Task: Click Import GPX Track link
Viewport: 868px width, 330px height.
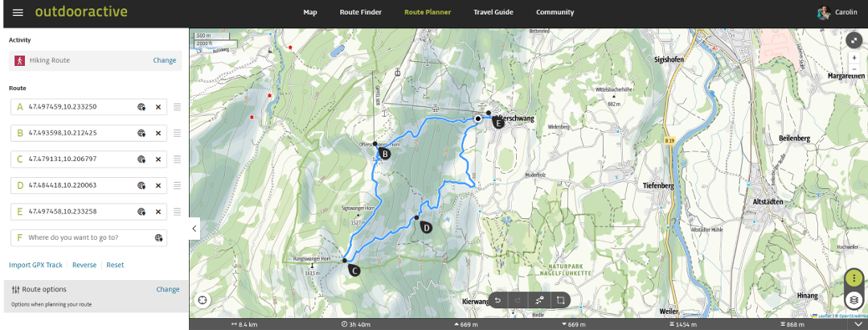Action: pos(35,265)
